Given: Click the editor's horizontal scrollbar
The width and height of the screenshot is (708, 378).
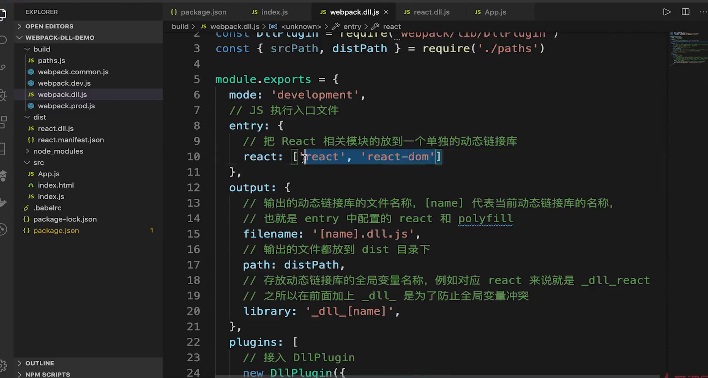Looking at the screenshot, I should click(440, 375).
